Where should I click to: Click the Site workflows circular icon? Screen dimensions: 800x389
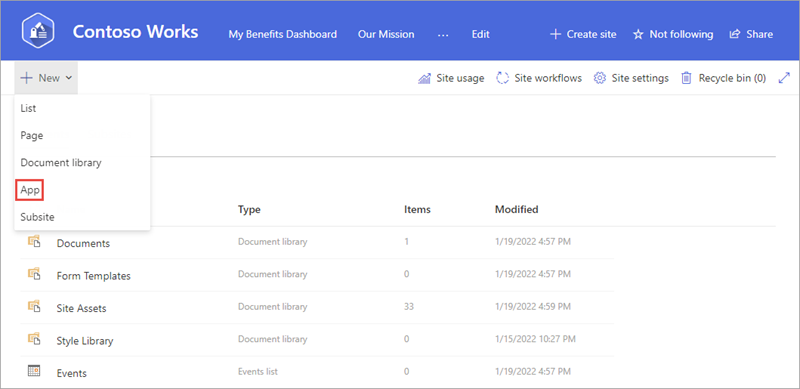tap(503, 78)
